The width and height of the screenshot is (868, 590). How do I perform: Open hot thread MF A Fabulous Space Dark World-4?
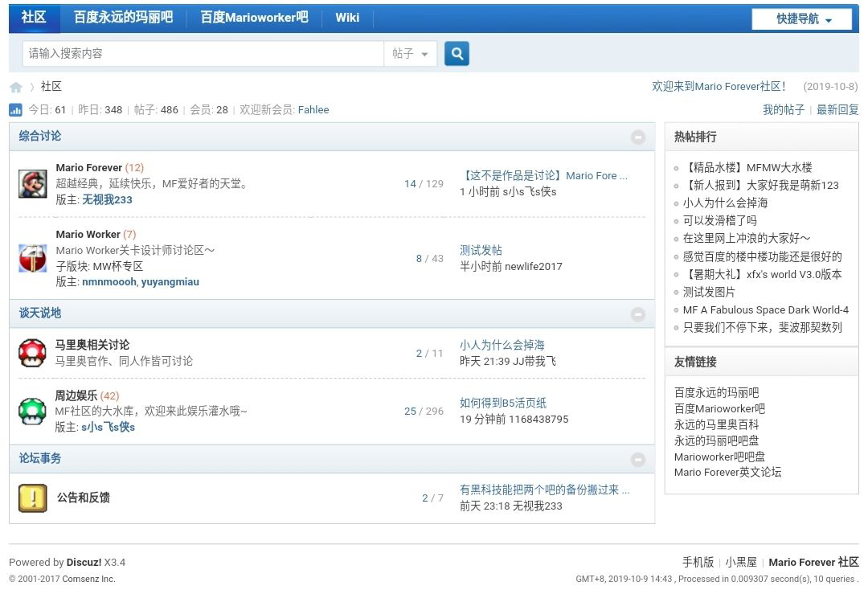(766, 310)
